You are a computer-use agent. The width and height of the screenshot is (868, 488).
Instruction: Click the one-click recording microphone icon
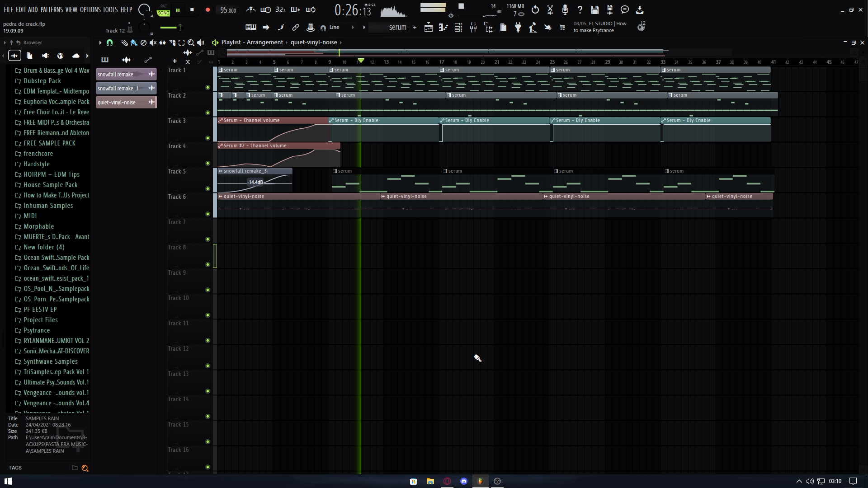[x=565, y=9]
